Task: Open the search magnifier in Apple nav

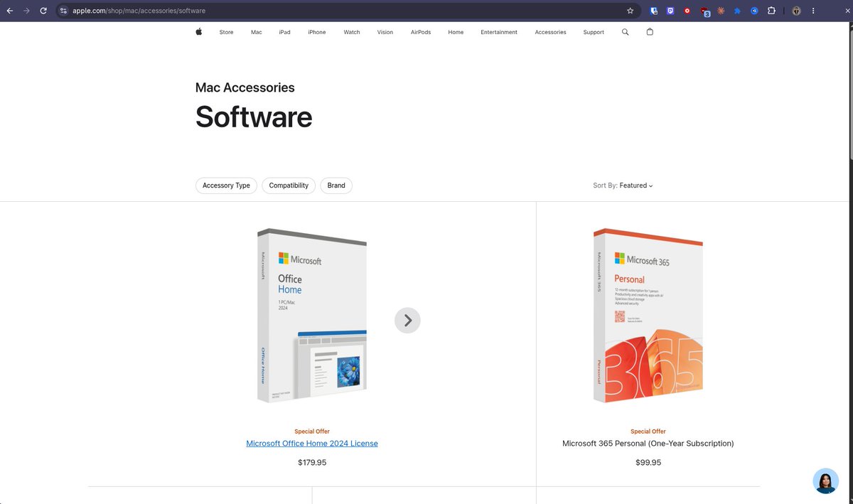Action: 625,32
